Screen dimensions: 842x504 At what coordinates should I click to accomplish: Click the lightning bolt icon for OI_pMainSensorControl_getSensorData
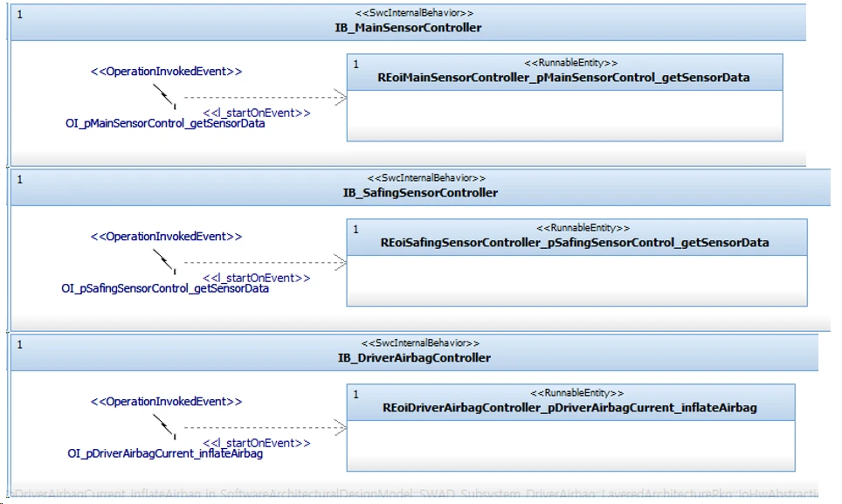click(165, 94)
